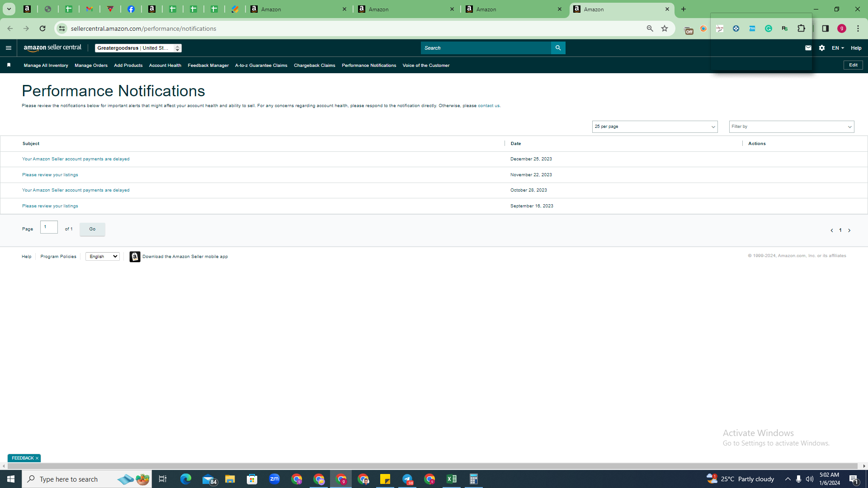Screen dimensions: 868x488
Task: Expand the Filter by dropdown
Action: (791, 127)
